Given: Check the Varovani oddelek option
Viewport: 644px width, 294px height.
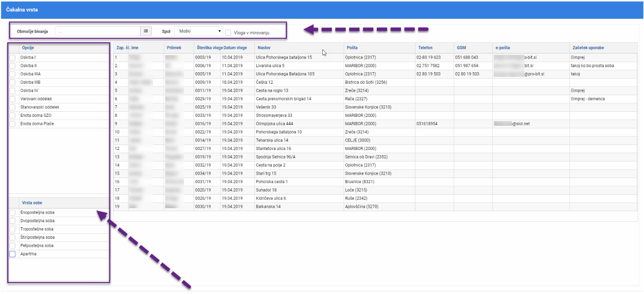Looking at the screenshot, I should point(12,99).
